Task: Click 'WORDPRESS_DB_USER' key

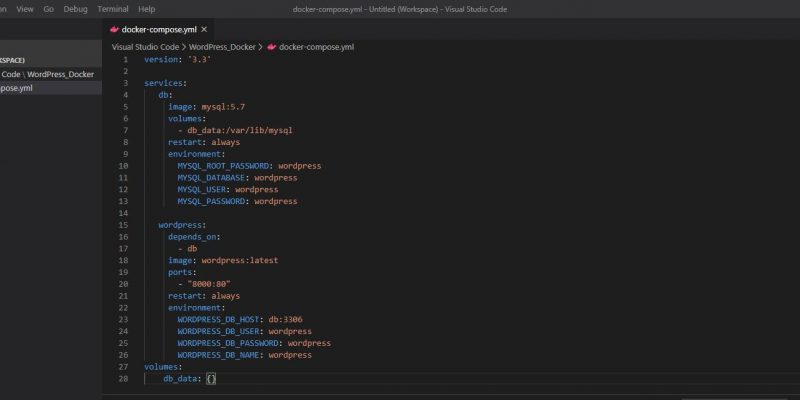Action: (218, 331)
